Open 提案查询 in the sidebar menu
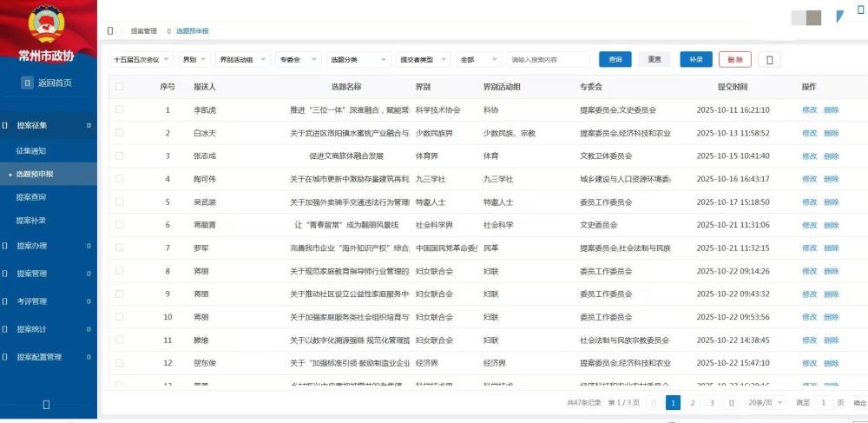868x423 pixels. coord(31,197)
